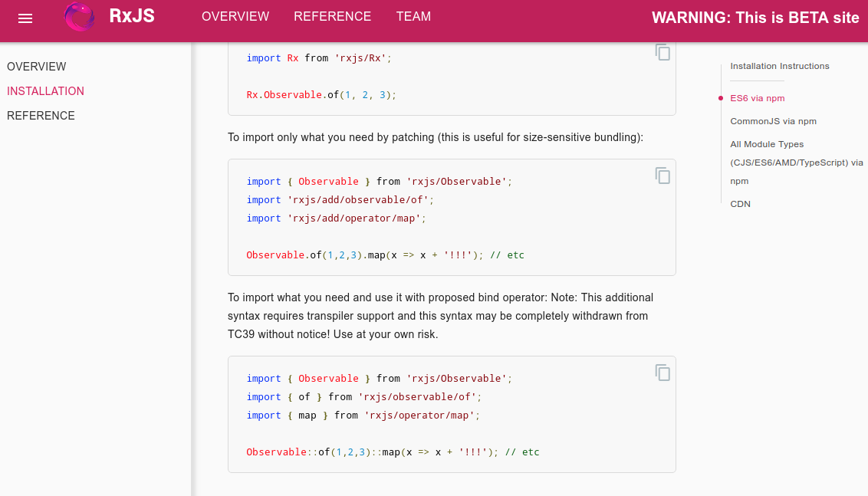Click the RxJS logo
This screenshot has width=868, height=496.
[x=79, y=17]
